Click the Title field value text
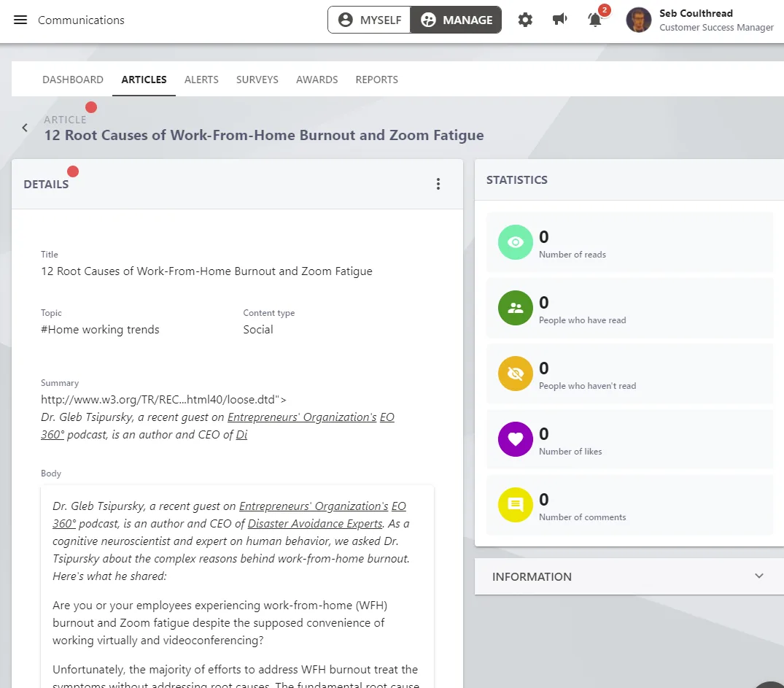Viewport: 784px width, 688px height. click(x=206, y=271)
